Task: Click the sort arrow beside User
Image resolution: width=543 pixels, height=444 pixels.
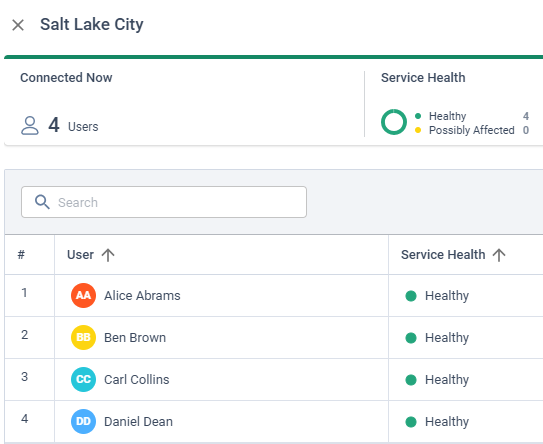Action: pos(108,255)
